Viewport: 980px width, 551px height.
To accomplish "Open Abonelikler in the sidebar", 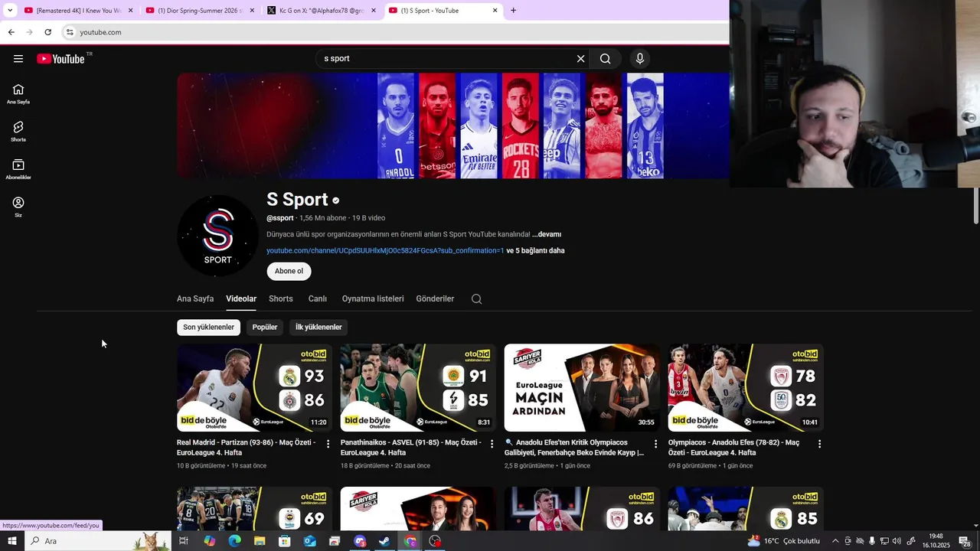I will coord(18,170).
